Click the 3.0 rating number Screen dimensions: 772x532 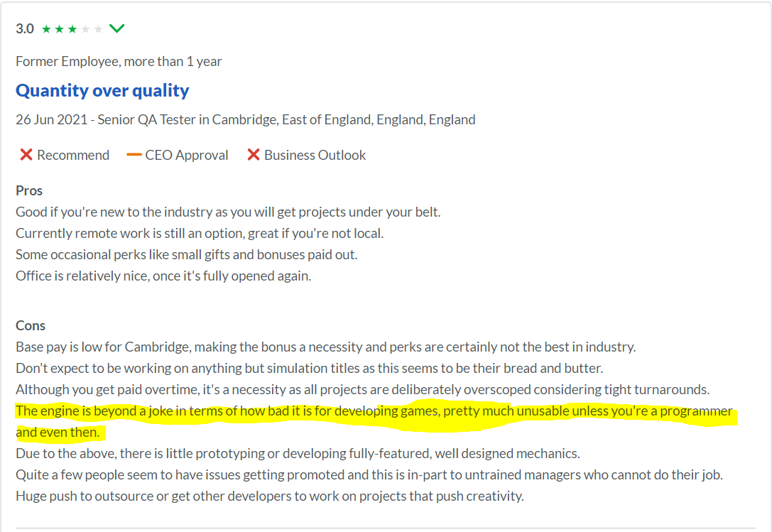click(25, 28)
